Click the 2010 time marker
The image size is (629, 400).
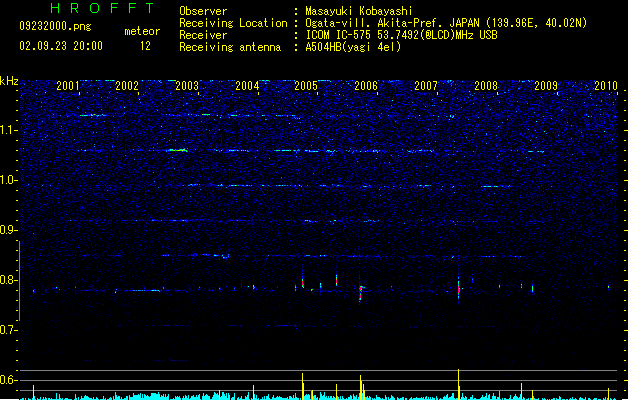606,86
